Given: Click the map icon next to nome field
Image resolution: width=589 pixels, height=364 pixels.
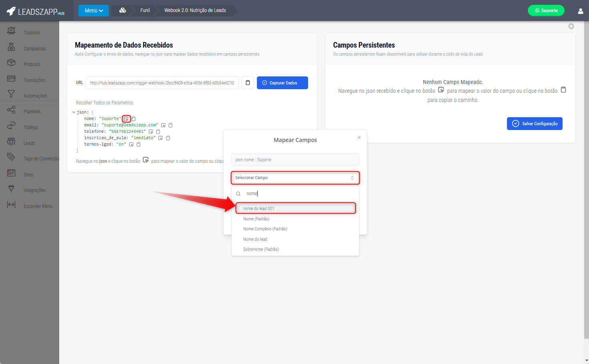Looking at the screenshot, I should coord(126,119).
